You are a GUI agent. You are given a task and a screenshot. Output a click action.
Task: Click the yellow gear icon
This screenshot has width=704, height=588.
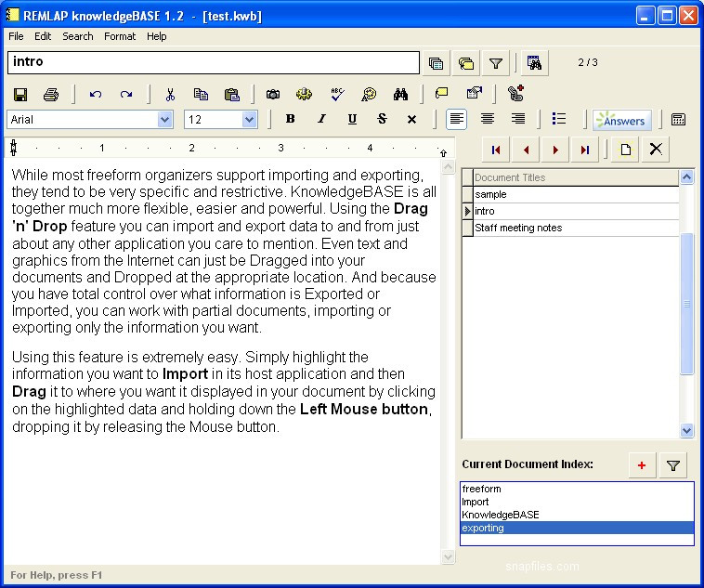304,95
